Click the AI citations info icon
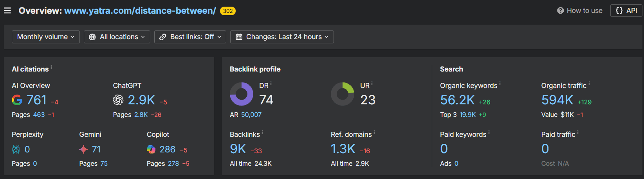This screenshot has height=179, width=644. point(51,67)
